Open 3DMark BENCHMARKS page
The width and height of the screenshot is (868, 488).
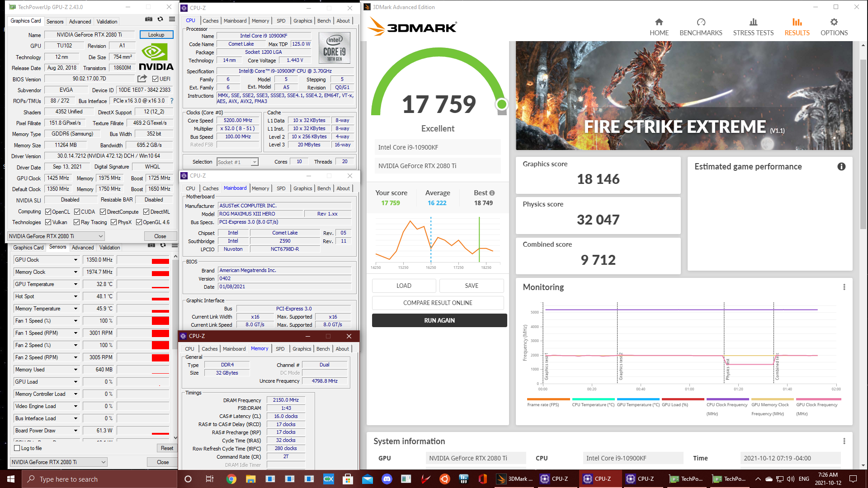click(x=701, y=27)
